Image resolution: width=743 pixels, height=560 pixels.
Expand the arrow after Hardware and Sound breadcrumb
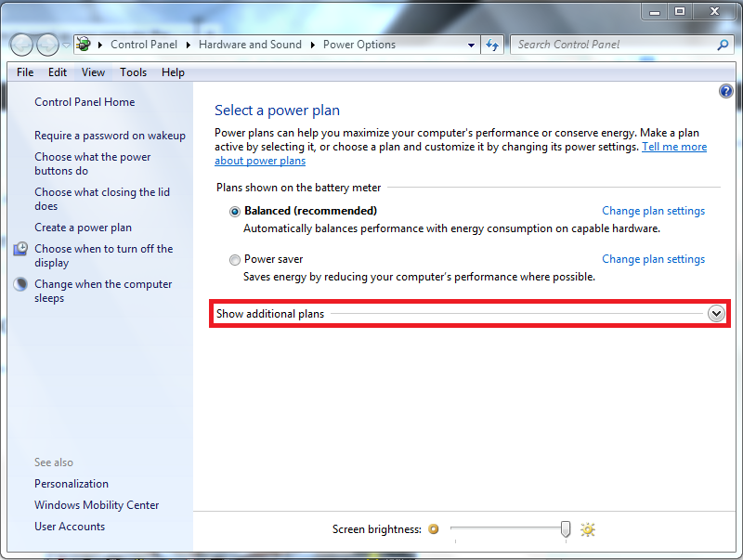[x=313, y=45]
